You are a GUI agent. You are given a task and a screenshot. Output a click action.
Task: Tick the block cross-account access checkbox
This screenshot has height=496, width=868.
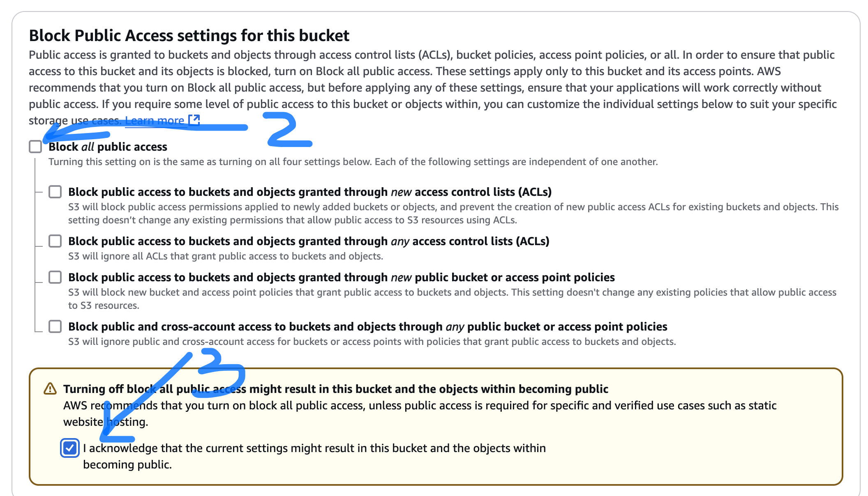55,326
